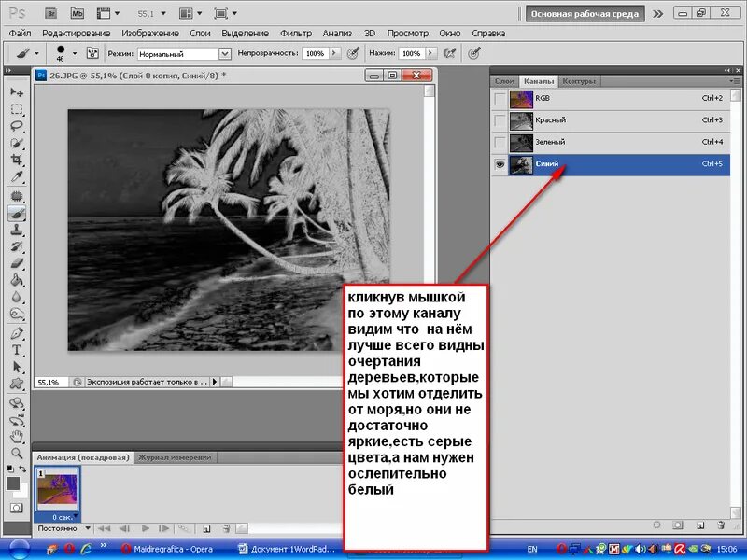Switch to the Журнал измерений tab
This screenshot has width=747, height=560.
point(175,457)
